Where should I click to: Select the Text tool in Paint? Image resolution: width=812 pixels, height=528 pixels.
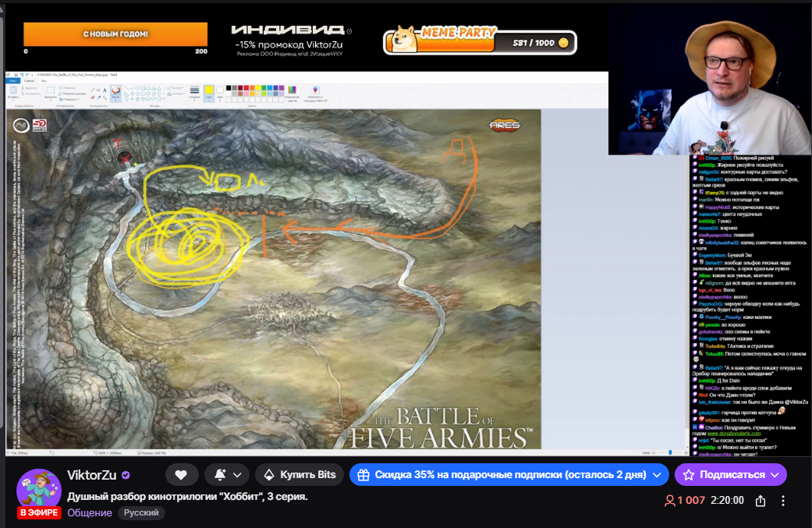click(x=104, y=90)
